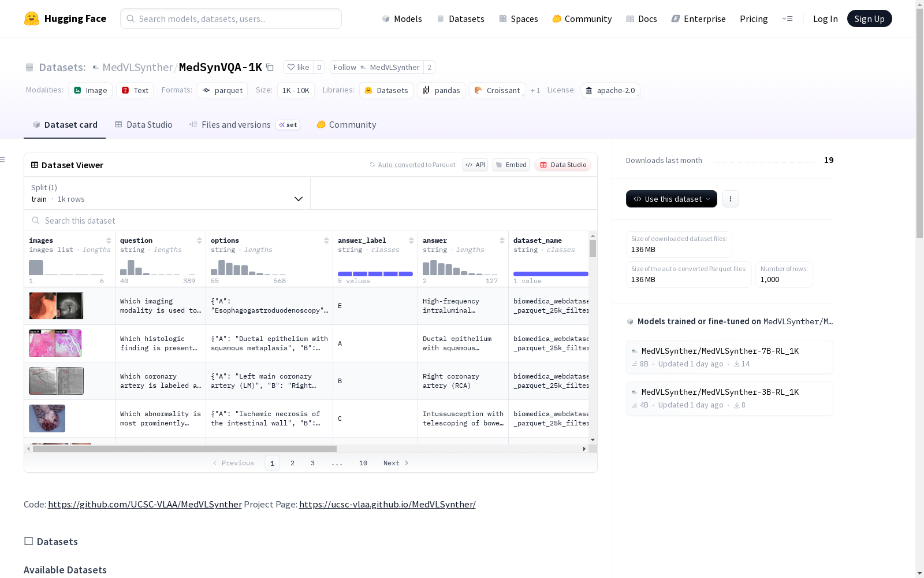This screenshot has height=578, width=924.
Task: Click the search magnifier icon in dataset viewer
Action: pos(36,220)
